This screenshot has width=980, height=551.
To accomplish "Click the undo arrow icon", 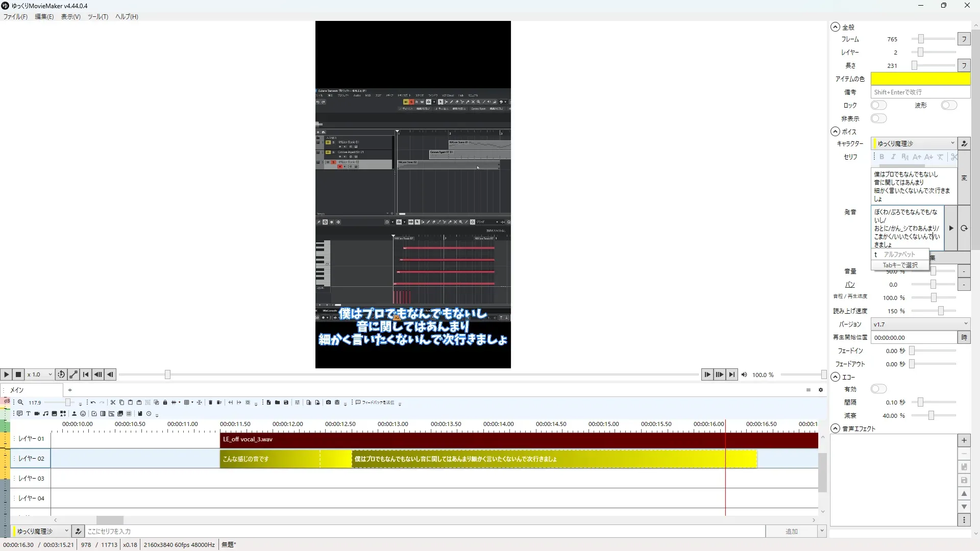I will 93,403.
